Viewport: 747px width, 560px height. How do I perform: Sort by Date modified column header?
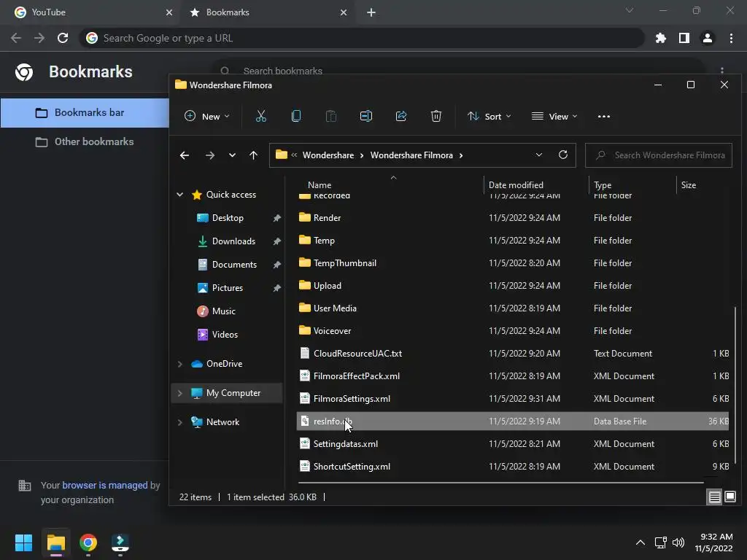pos(516,184)
